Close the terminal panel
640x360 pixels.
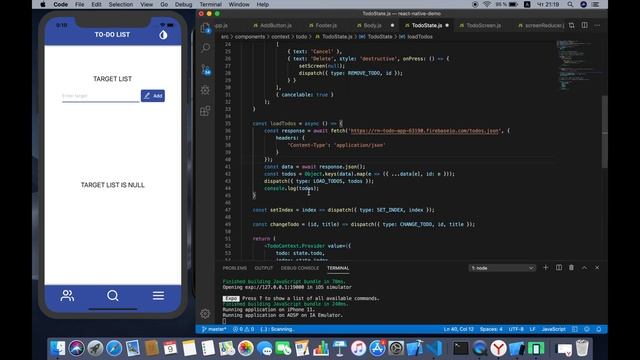(x=597, y=268)
